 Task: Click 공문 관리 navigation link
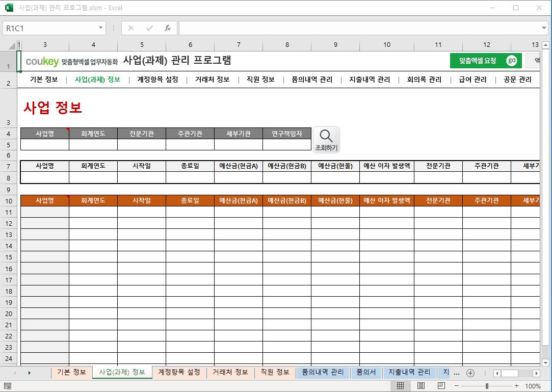pyautogui.click(x=517, y=80)
